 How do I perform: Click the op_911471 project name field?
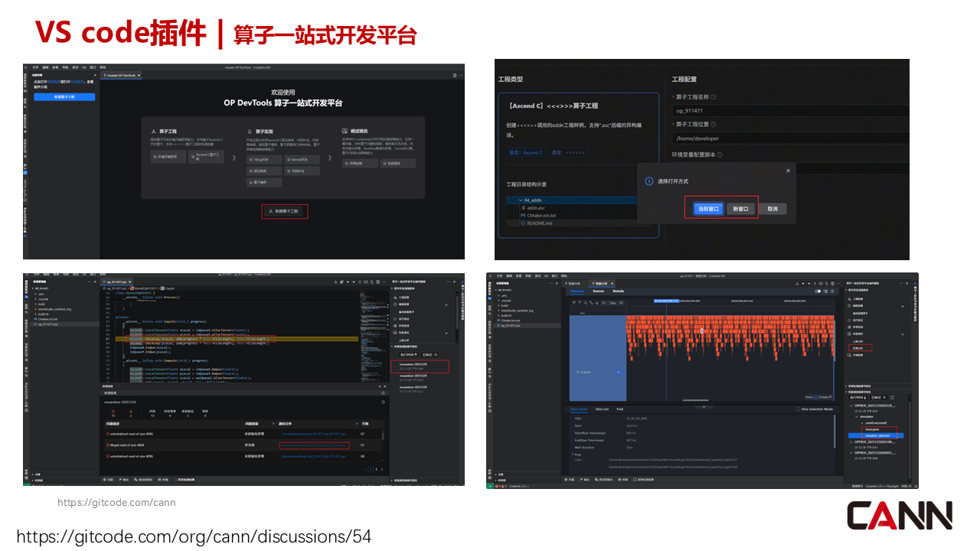click(x=791, y=111)
